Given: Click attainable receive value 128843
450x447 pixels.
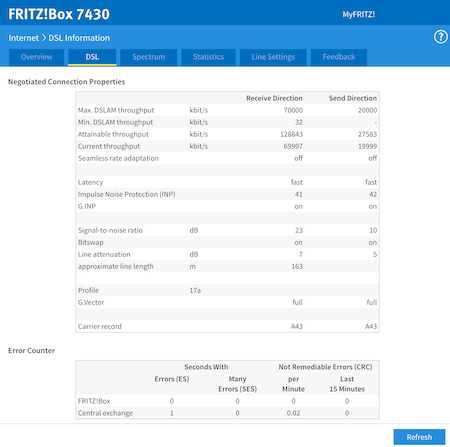Looking at the screenshot, I should click(291, 134).
